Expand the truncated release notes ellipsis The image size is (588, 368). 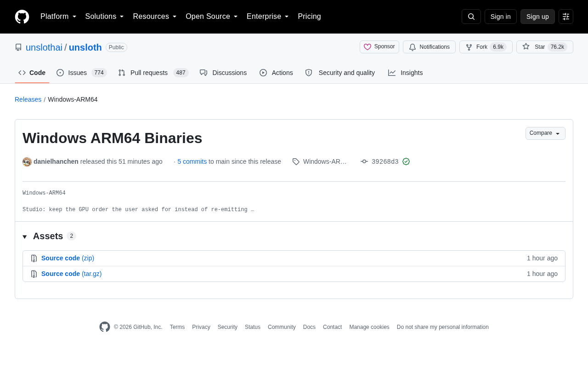[252, 210]
